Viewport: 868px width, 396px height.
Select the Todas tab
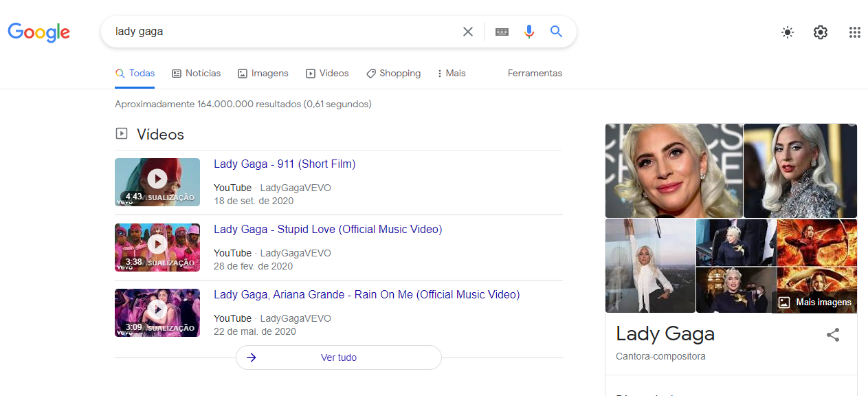click(135, 74)
